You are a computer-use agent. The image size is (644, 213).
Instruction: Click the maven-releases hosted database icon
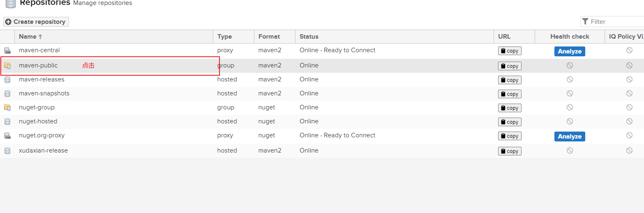(x=7, y=80)
